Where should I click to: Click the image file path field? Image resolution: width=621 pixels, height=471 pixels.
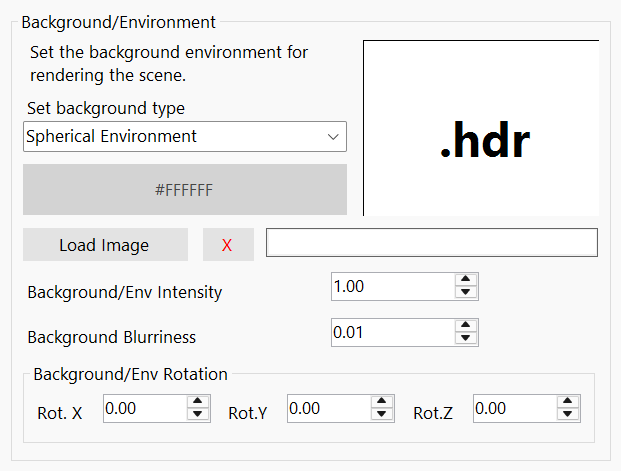pyautogui.click(x=432, y=242)
